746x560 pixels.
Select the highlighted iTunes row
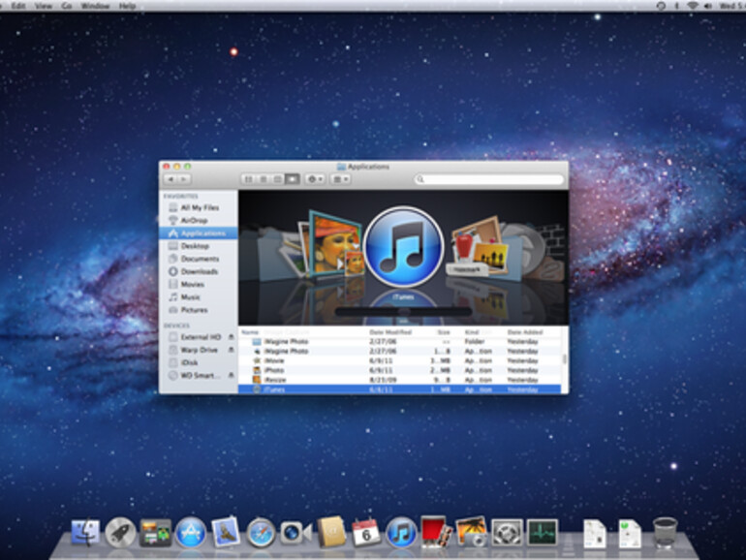[400, 389]
